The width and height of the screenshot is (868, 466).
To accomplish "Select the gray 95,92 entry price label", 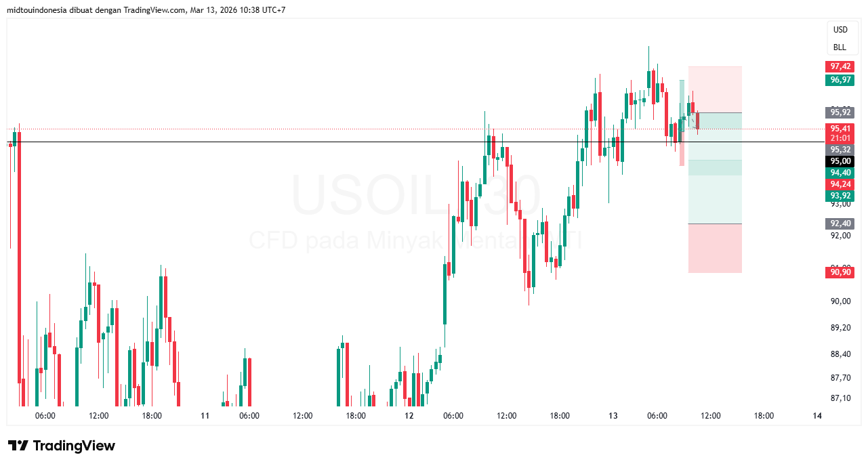I will coord(840,112).
